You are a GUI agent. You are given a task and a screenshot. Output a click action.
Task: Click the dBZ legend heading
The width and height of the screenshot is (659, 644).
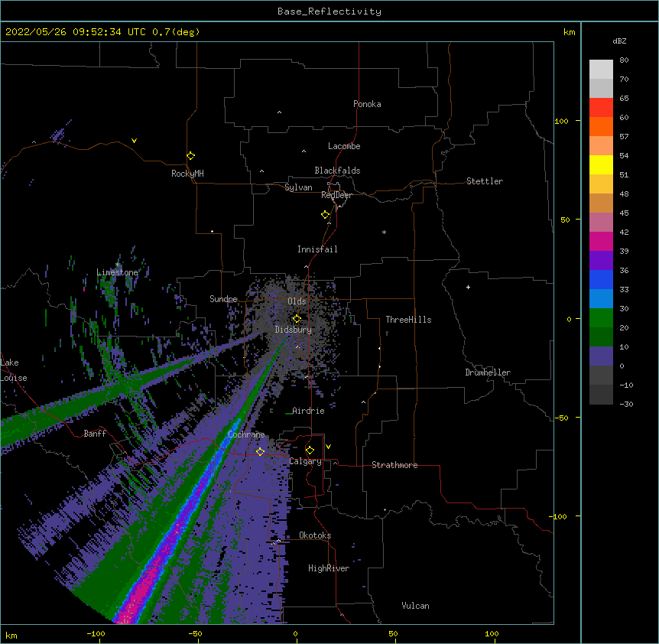[x=619, y=41]
